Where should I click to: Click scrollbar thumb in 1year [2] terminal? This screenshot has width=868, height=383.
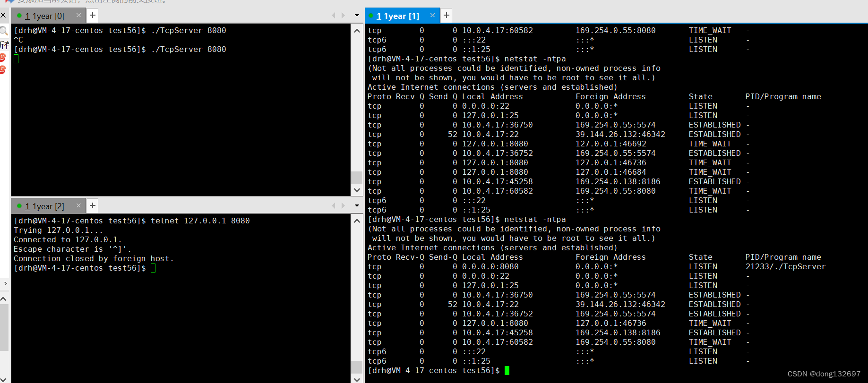click(357, 366)
